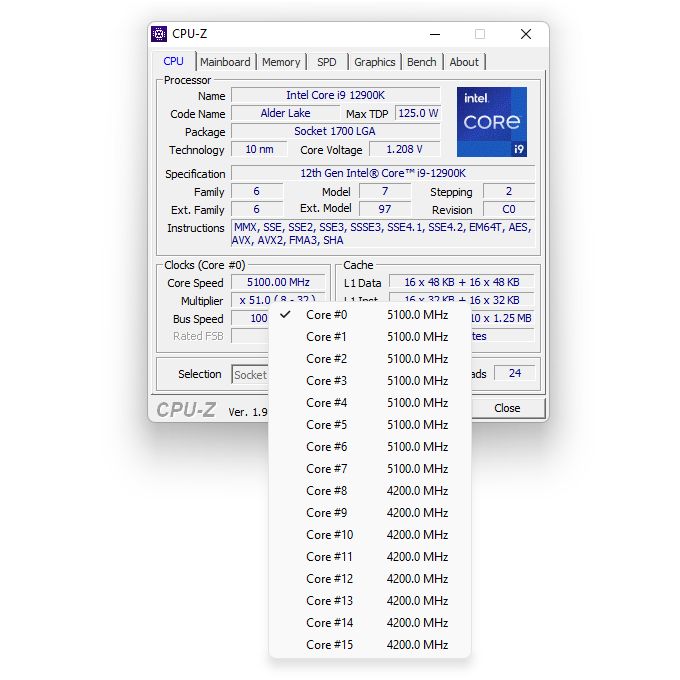
Task: Click the Multiplier value x 51.0
Action: tap(278, 300)
